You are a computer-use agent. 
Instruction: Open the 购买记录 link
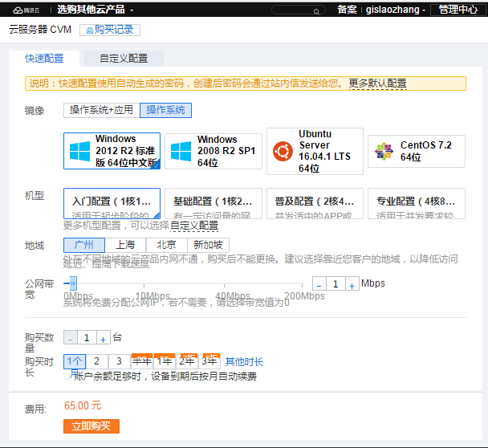pos(110,30)
